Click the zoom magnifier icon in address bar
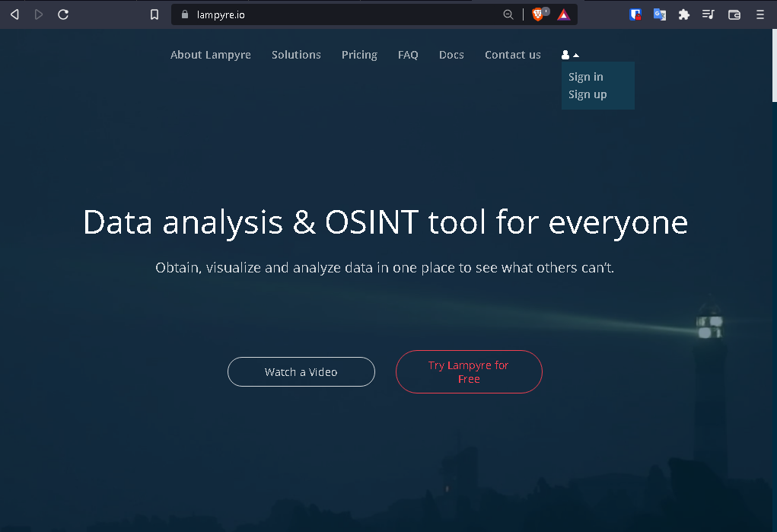 (508, 14)
